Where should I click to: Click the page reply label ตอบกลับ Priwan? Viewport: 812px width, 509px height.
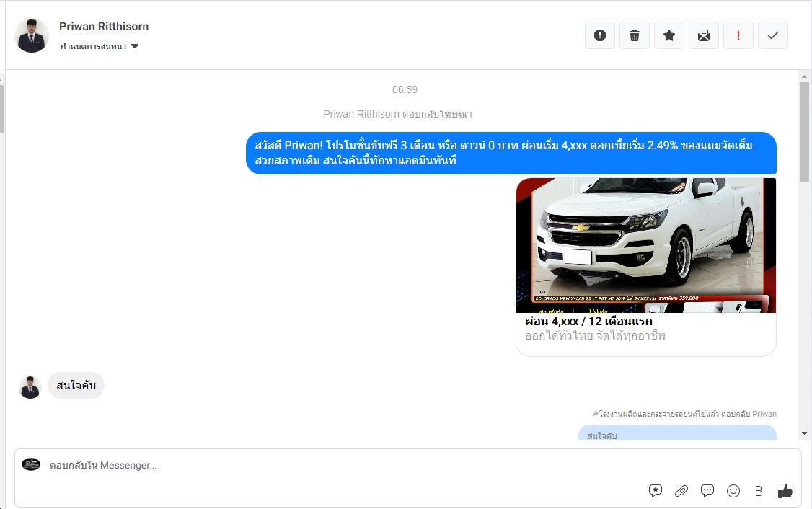684,414
